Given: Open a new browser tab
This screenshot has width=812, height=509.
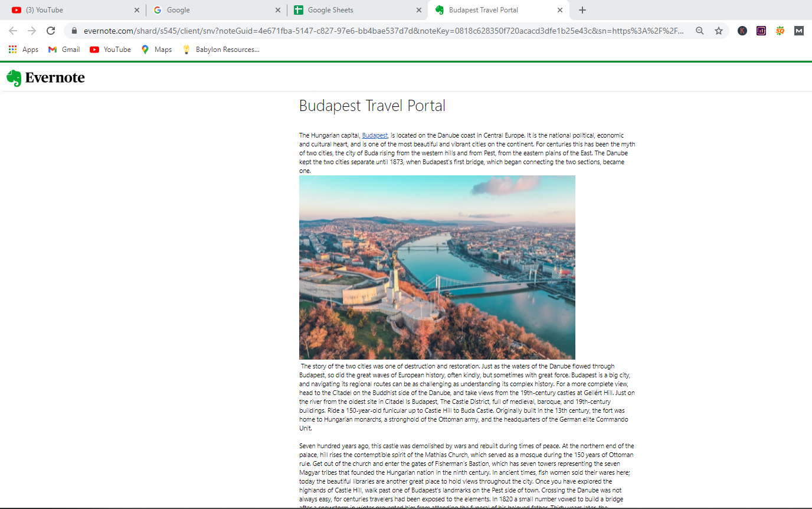Looking at the screenshot, I should (x=582, y=10).
